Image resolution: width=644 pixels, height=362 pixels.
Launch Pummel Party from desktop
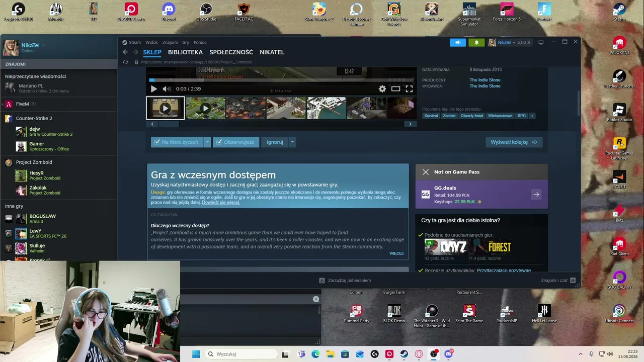click(357, 314)
